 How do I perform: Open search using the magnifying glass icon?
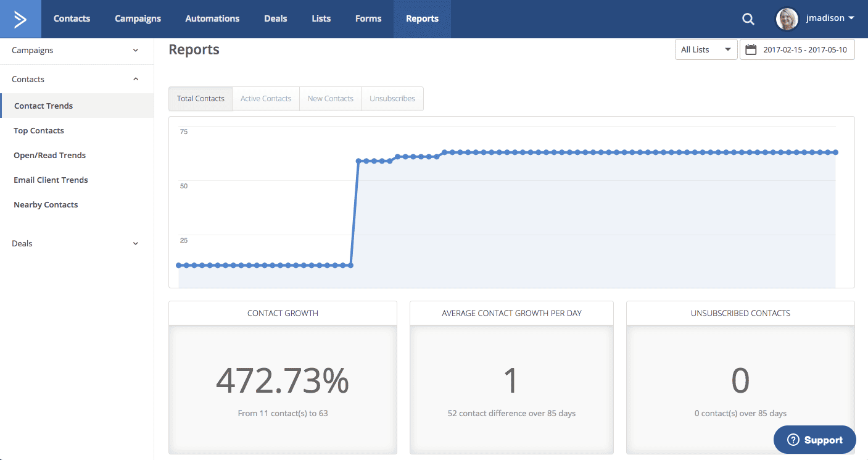(x=748, y=19)
